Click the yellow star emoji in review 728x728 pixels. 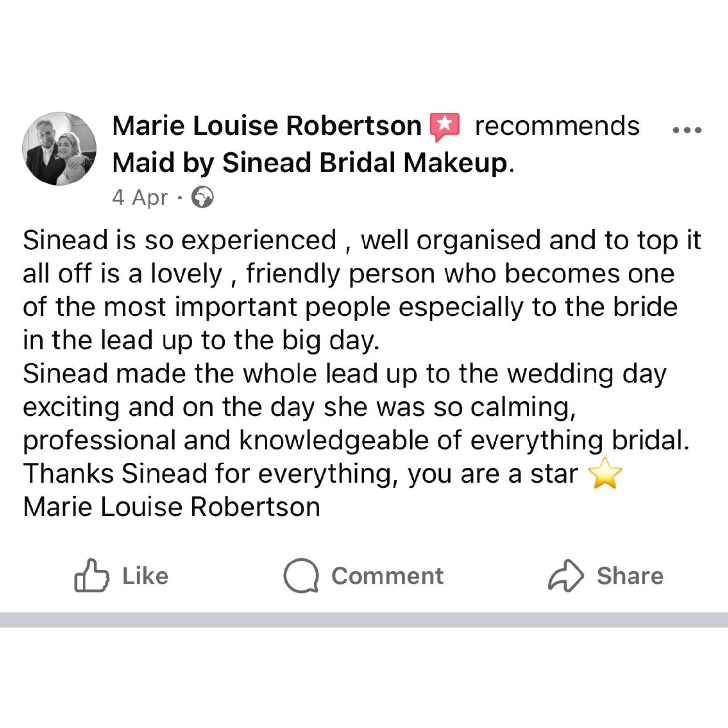pyautogui.click(x=604, y=474)
